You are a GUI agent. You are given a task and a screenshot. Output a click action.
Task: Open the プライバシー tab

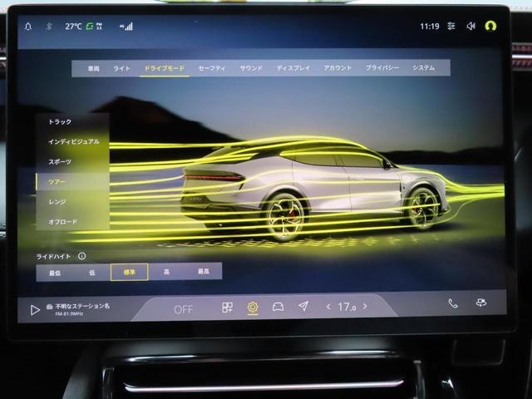382,68
